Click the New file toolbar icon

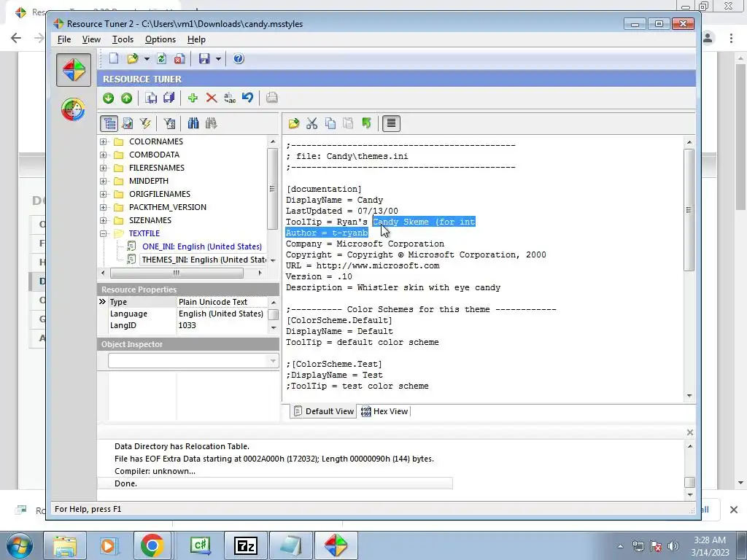pos(113,58)
